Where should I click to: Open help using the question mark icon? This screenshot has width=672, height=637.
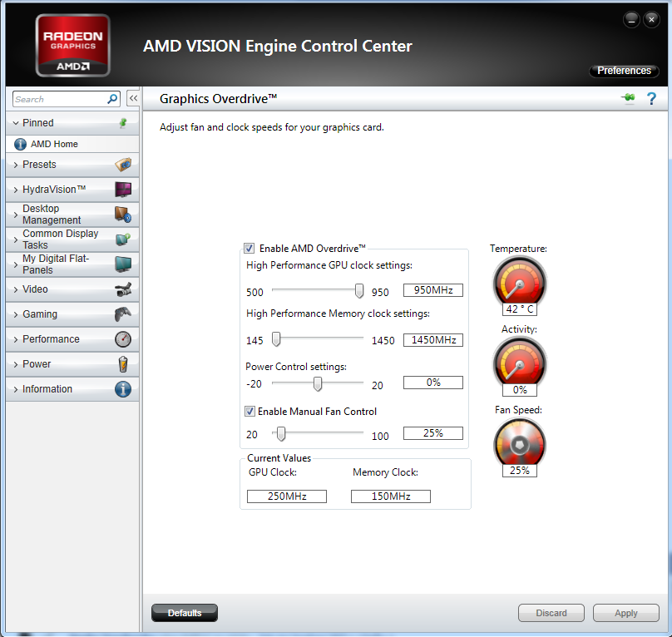click(651, 99)
